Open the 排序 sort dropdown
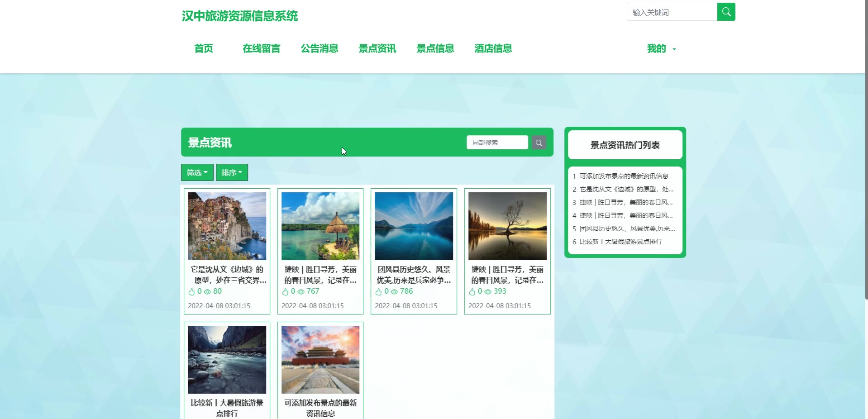This screenshot has height=419, width=868. tap(232, 172)
